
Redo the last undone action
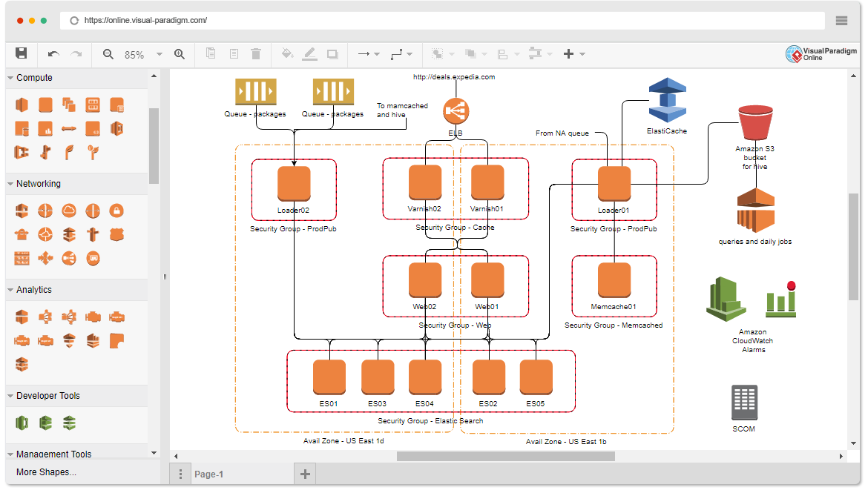pos(76,53)
